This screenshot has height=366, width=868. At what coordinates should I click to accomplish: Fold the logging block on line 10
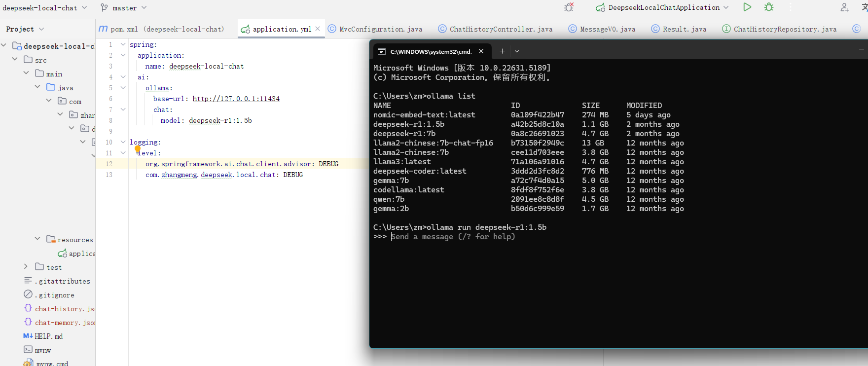123,142
